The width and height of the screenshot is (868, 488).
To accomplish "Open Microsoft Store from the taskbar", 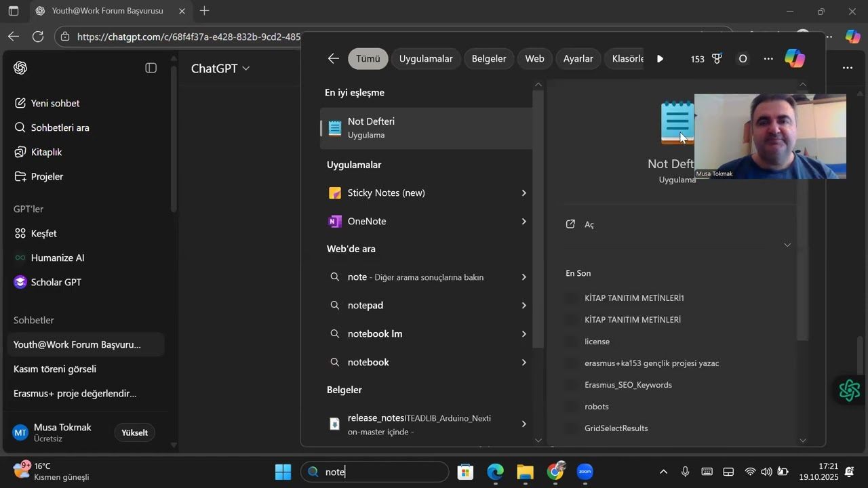I will coord(465,472).
